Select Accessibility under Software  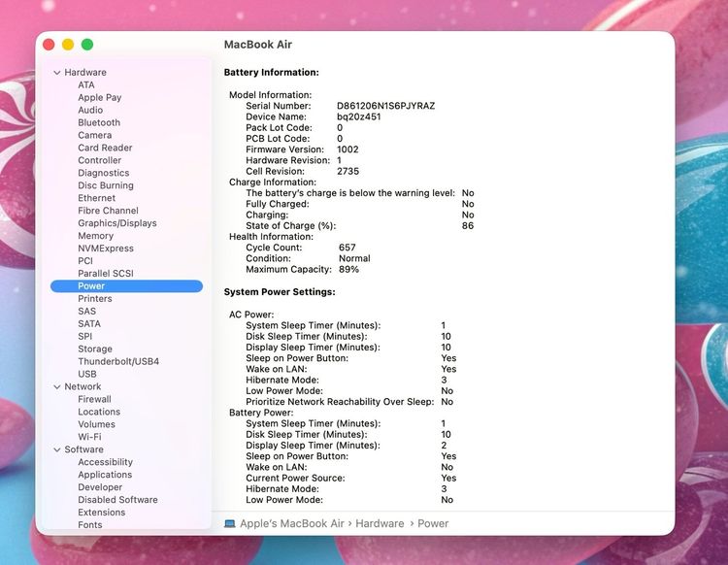point(106,462)
